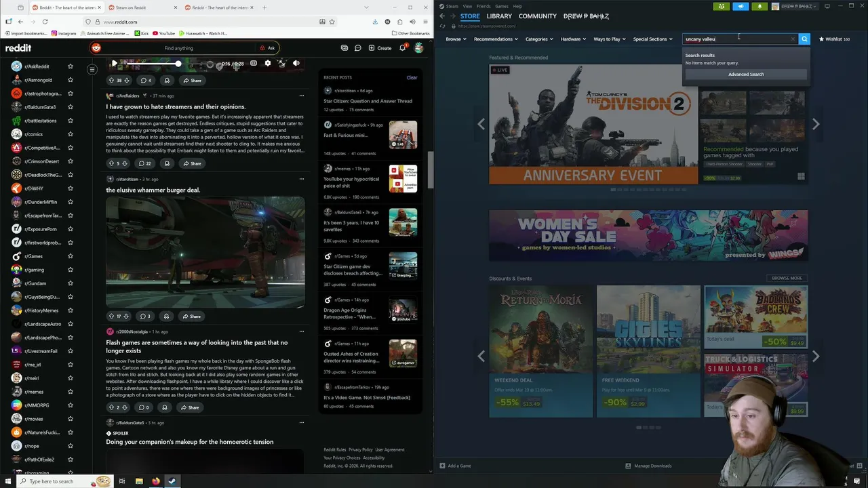868x488 pixels.
Task: Expand Categories dropdown in Steam
Action: (538, 39)
